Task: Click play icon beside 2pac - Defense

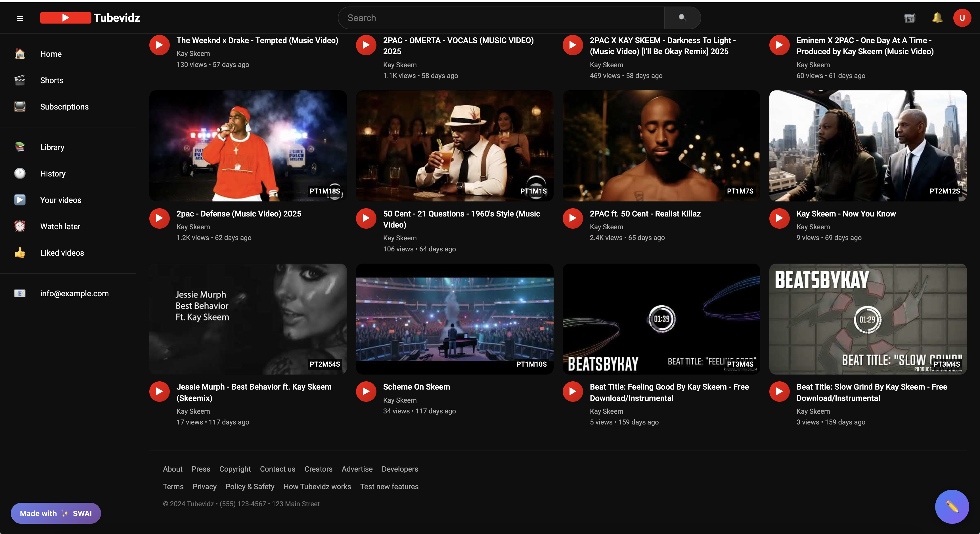Action: point(159,218)
